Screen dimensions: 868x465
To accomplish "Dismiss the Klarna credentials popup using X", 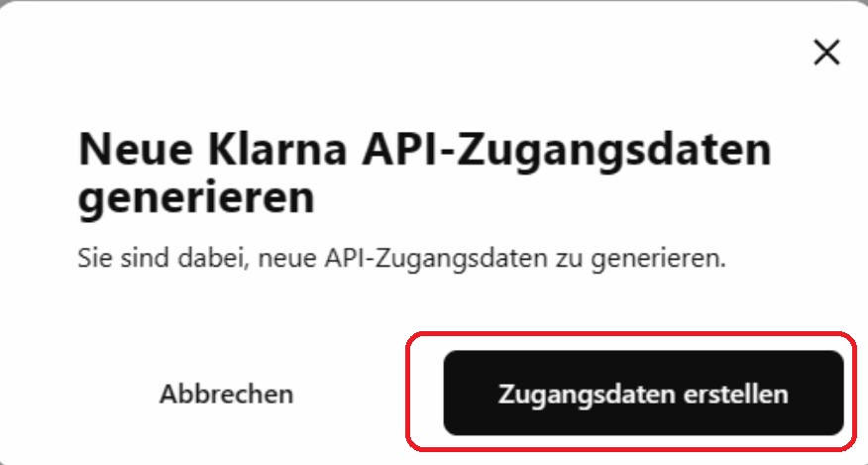I will 826,53.
